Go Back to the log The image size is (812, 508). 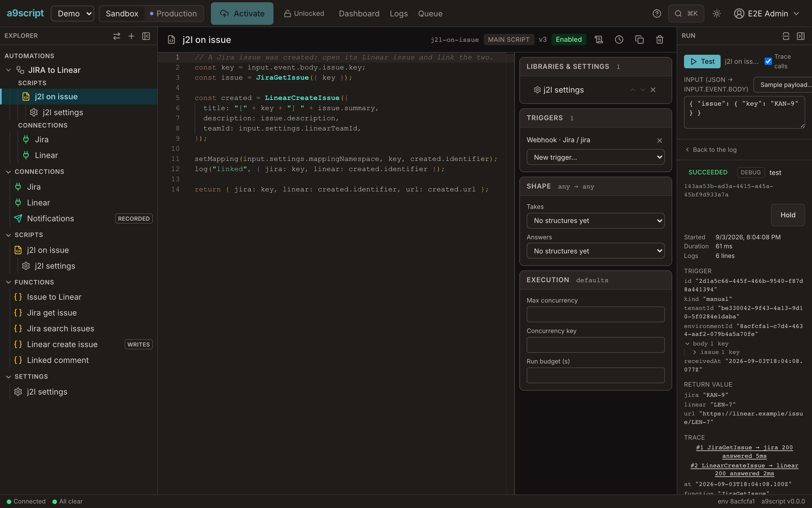point(711,150)
